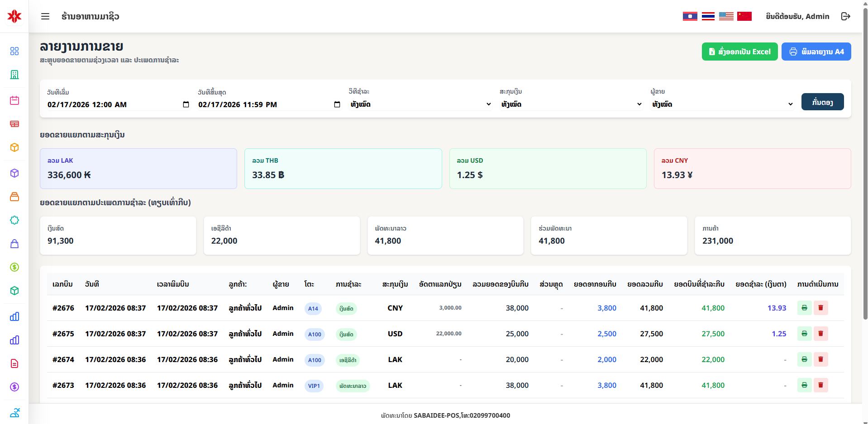Click the Export to Excel button
The width and height of the screenshot is (868, 424).
coord(739,52)
